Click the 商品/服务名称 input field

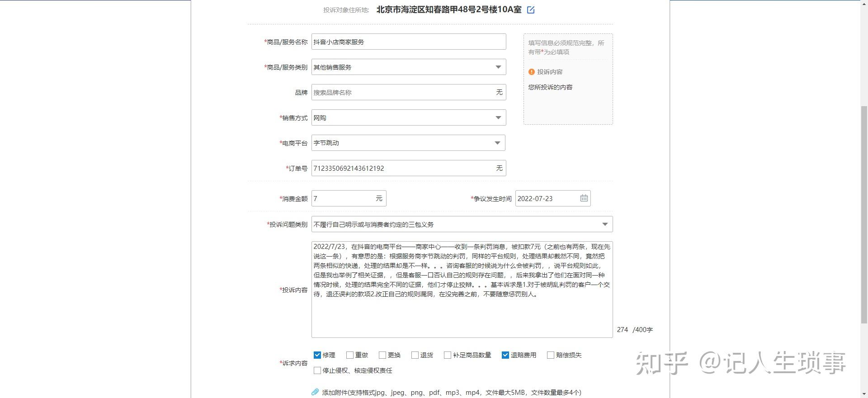[x=409, y=42]
